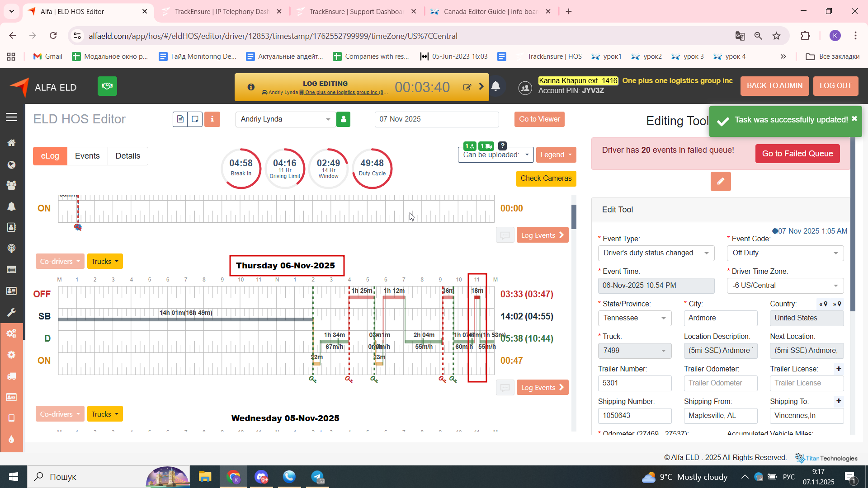The width and height of the screenshot is (868, 488).
Task: Click the orange info icon button
Action: (x=212, y=119)
